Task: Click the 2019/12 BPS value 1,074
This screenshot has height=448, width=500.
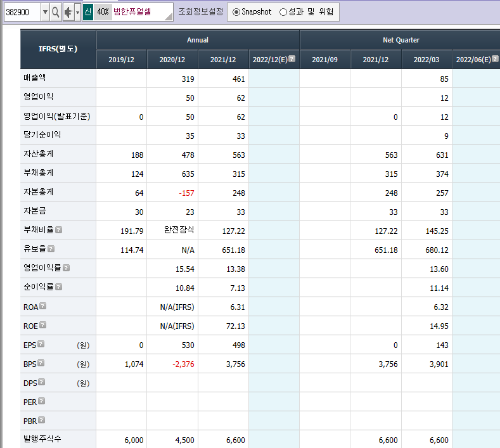Action: (134, 364)
